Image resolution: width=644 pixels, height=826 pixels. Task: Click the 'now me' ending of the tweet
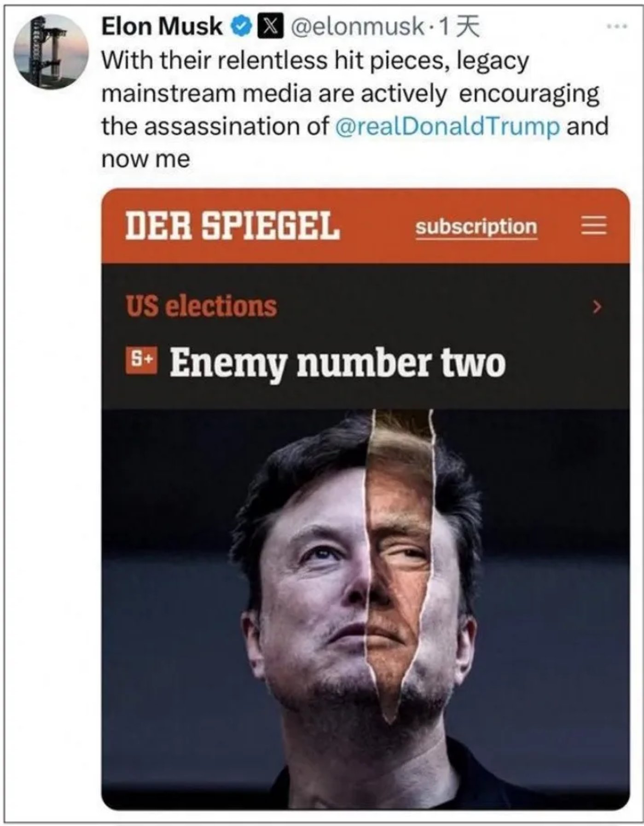coord(145,159)
